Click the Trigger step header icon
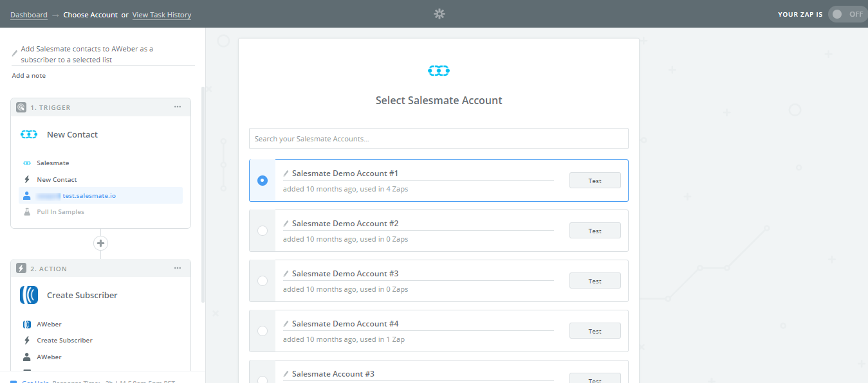The height and width of the screenshot is (383, 868). pos(21,107)
